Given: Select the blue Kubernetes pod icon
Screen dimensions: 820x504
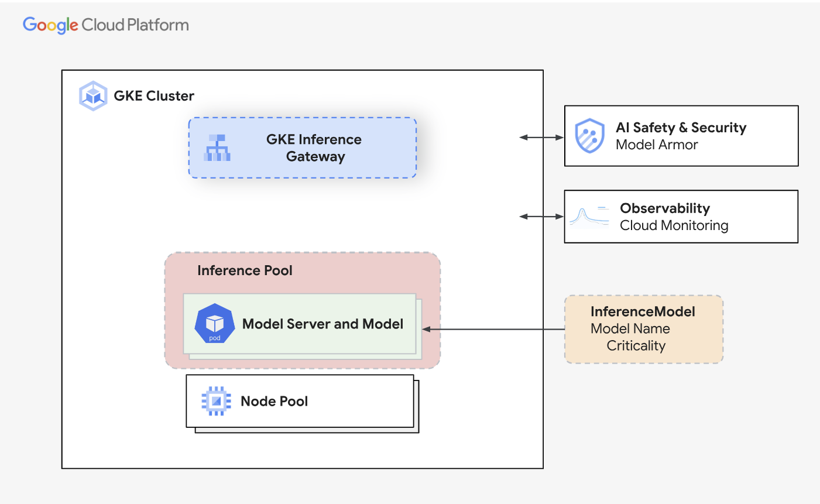Looking at the screenshot, I should [215, 324].
